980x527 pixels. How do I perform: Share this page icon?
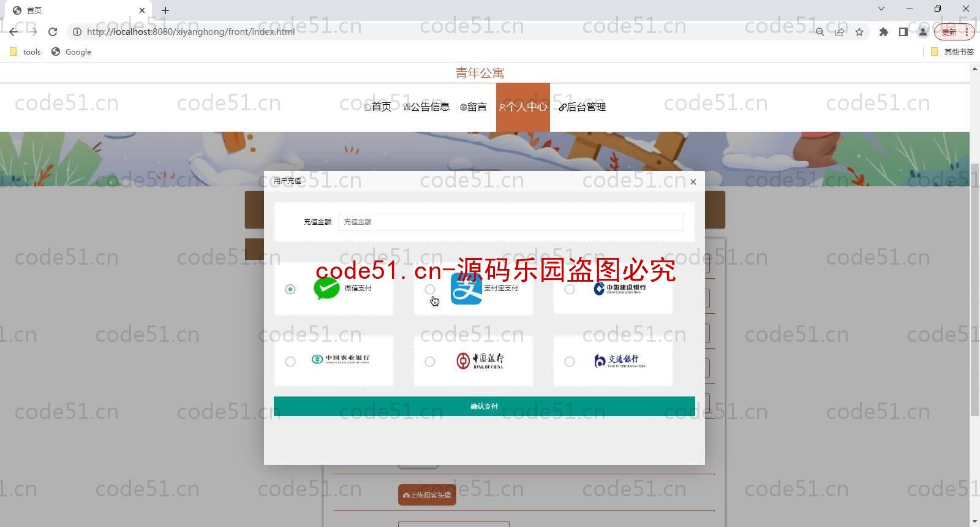point(840,32)
